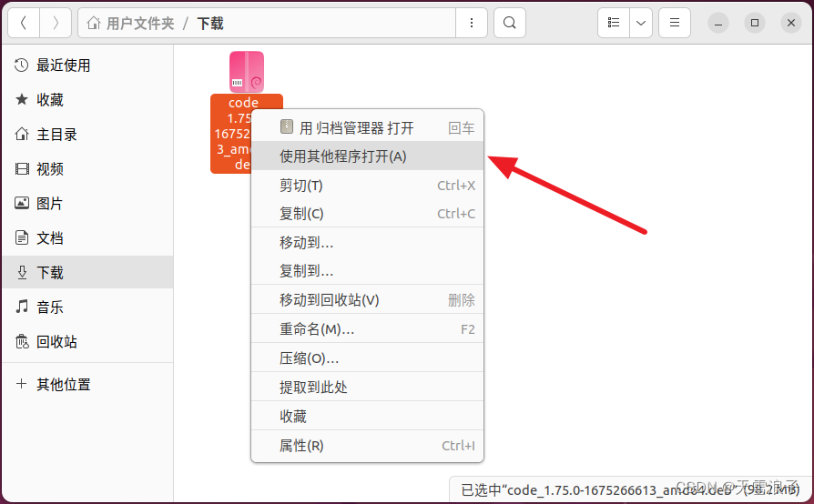Select the code .deb package file icon
The height and width of the screenshot is (504, 814).
(x=246, y=73)
